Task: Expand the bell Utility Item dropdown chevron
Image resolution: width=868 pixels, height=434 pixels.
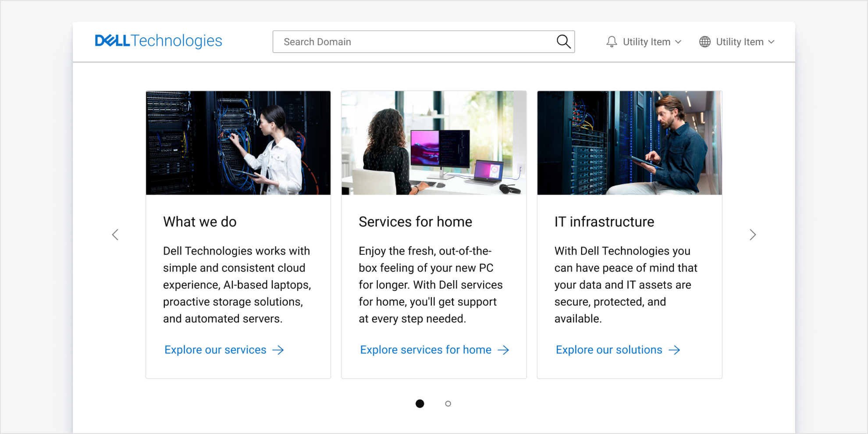Action: pyautogui.click(x=679, y=42)
